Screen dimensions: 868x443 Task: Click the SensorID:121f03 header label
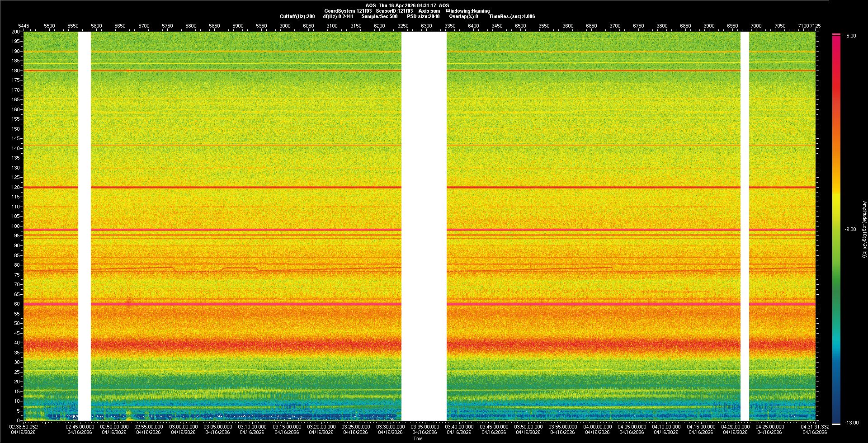tap(394, 11)
